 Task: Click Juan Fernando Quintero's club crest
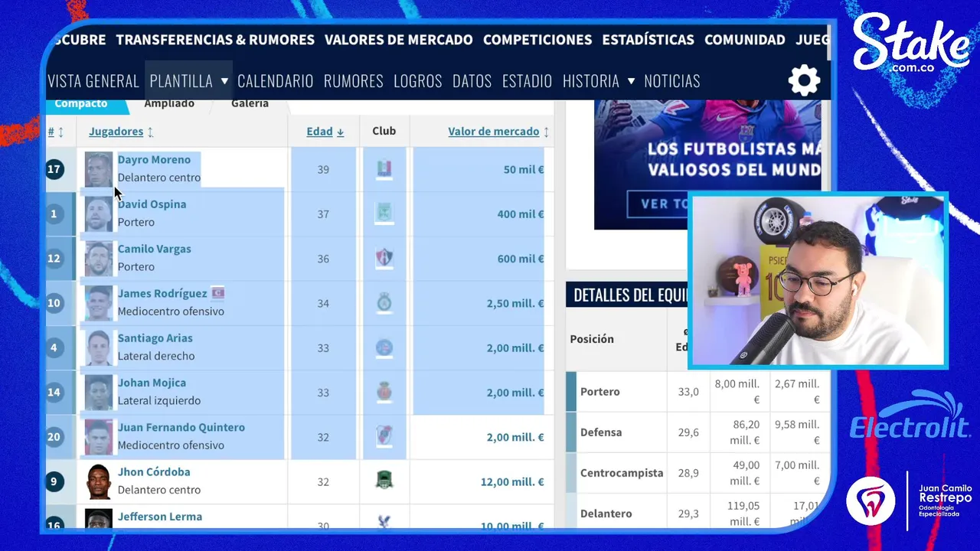384,437
